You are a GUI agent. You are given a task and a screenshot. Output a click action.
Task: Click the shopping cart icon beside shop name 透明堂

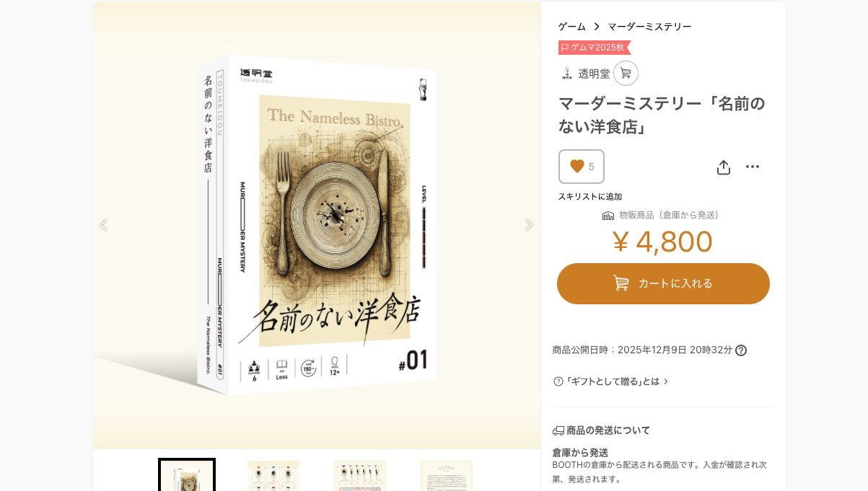(626, 73)
